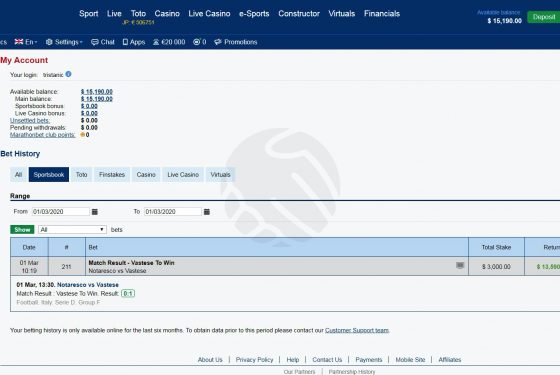Click the green Deposit button
Screen dimensions: 560x375
pos(544,17)
